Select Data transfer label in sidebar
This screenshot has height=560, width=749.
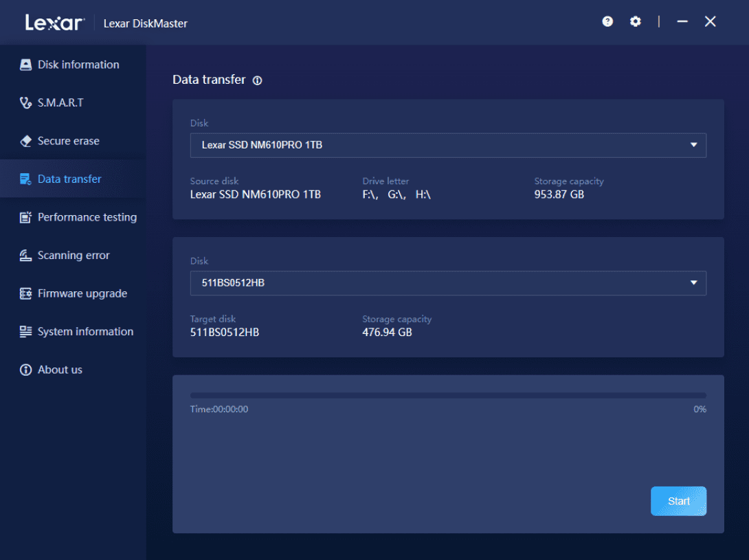[x=69, y=179]
